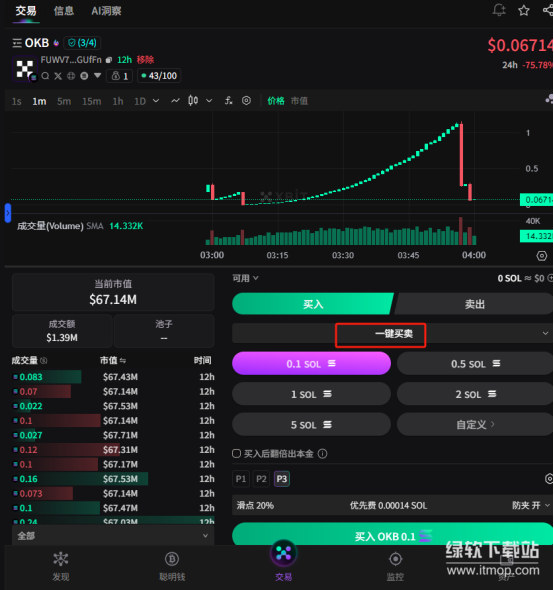The height and width of the screenshot is (590, 554).
Task: Choose the 2 SOL amount preset
Action: pyautogui.click(x=475, y=394)
